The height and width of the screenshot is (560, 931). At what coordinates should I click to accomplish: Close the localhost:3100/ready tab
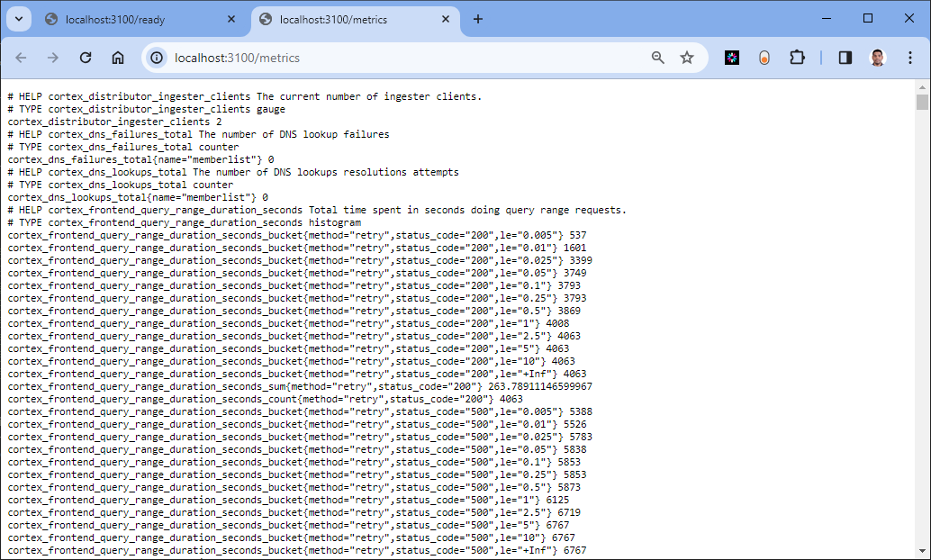click(x=231, y=20)
